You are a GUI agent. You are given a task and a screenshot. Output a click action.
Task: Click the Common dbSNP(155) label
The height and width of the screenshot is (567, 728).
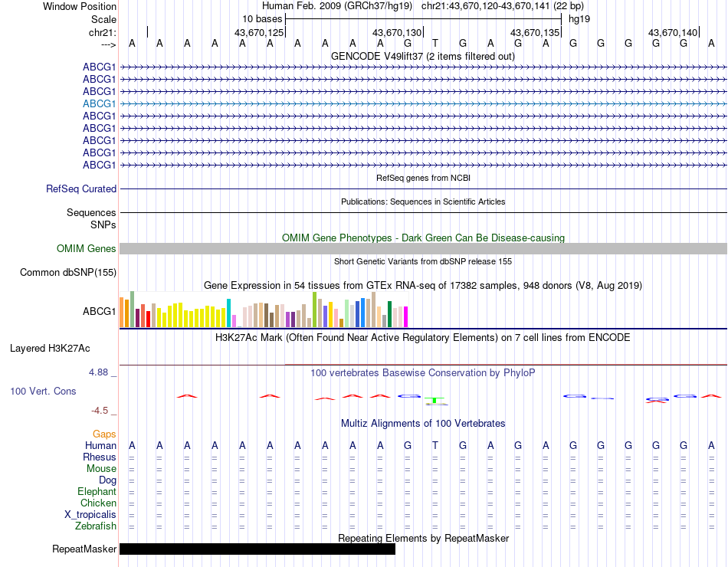pyautogui.click(x=67, y=272)
